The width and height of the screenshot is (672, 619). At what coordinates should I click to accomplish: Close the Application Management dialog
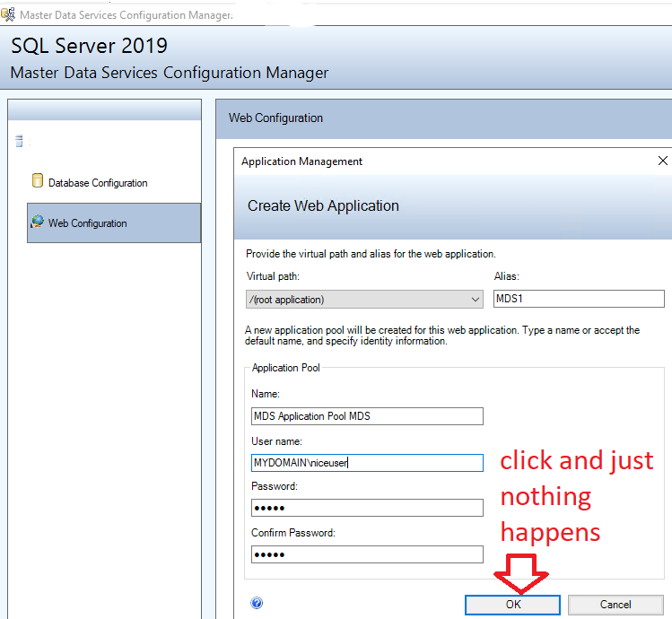pyautogui.click(x=662, y=161)
